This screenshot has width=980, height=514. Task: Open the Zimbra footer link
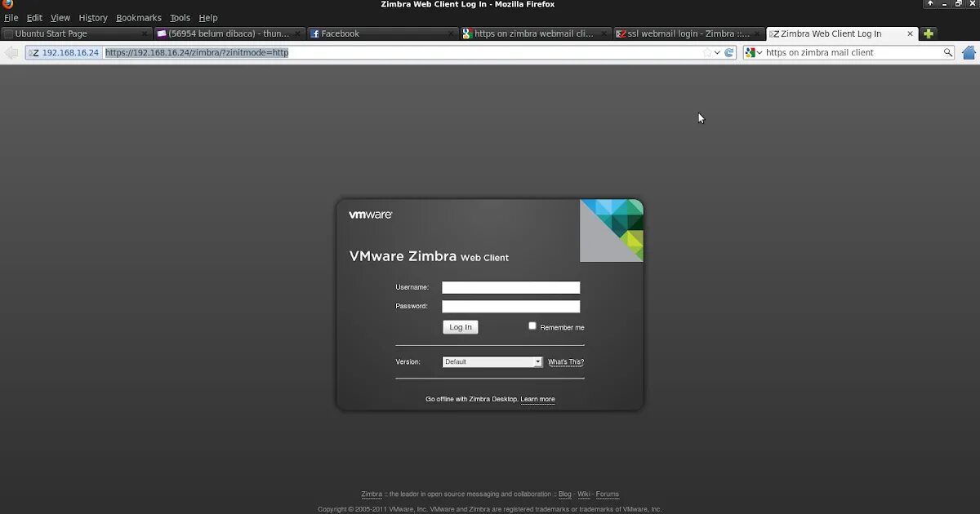click(x=372, y=494)
